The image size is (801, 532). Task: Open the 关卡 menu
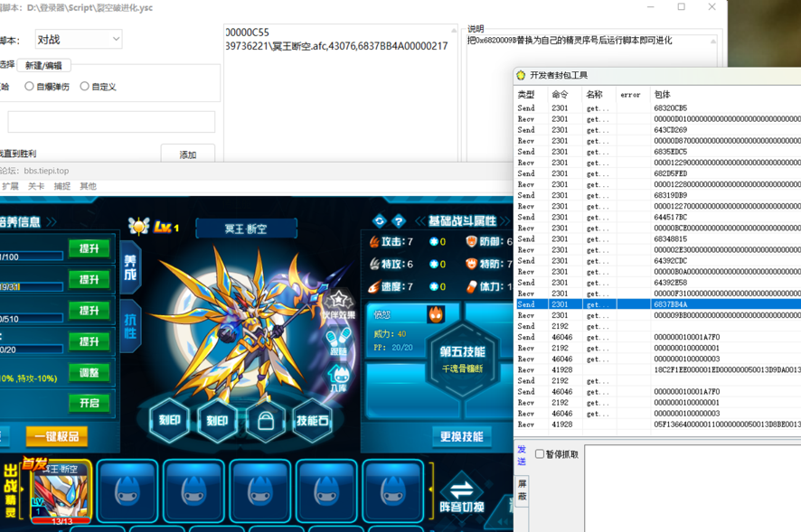[x=36, y=186]
